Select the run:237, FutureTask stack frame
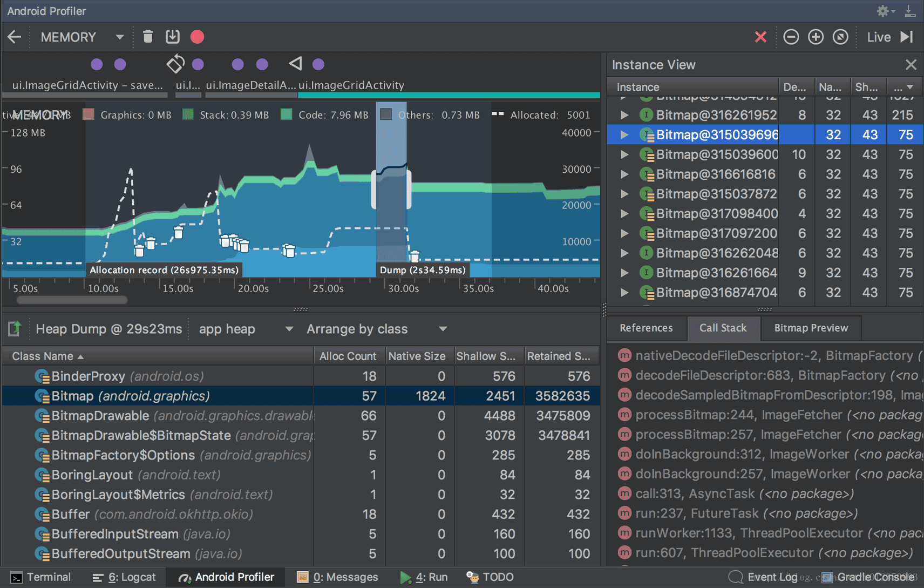The image size is (924, 588). click(770, 513)
